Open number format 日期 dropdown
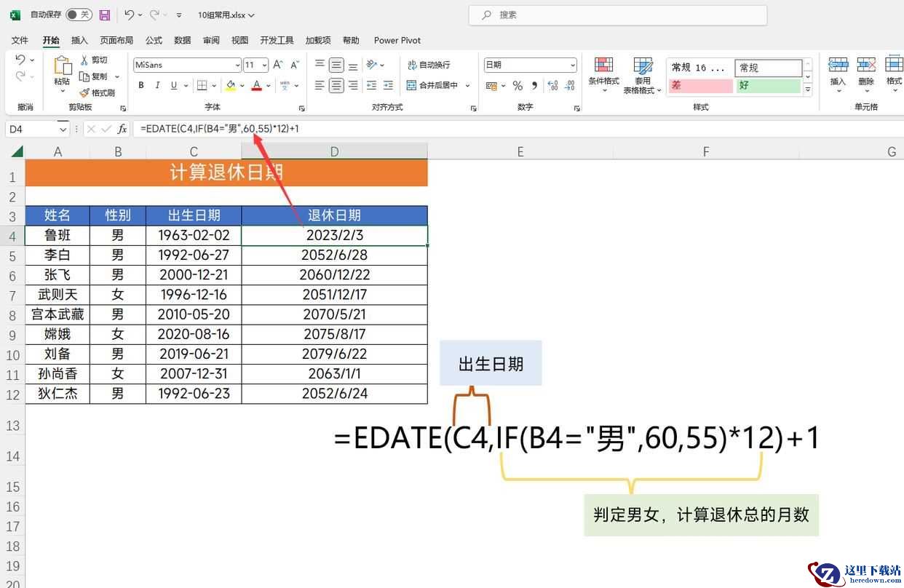Viewport: 904px width, 588px height. pos(573,65)
